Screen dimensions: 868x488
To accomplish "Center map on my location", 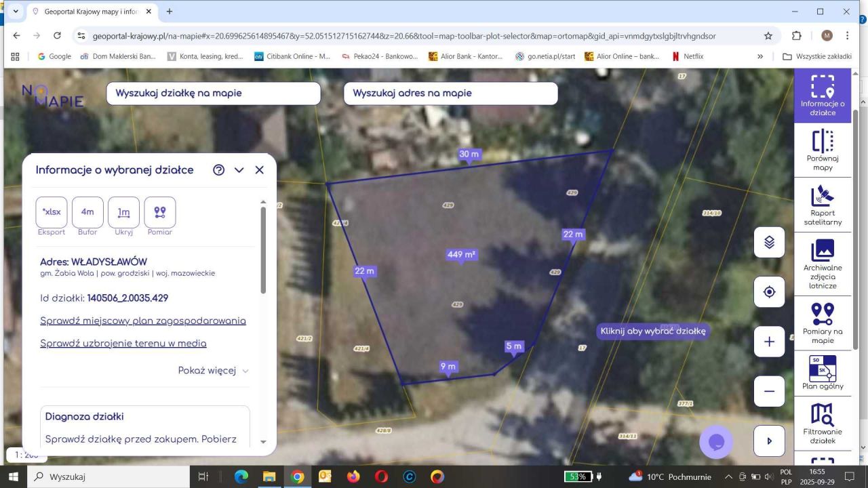I will 769,292.
